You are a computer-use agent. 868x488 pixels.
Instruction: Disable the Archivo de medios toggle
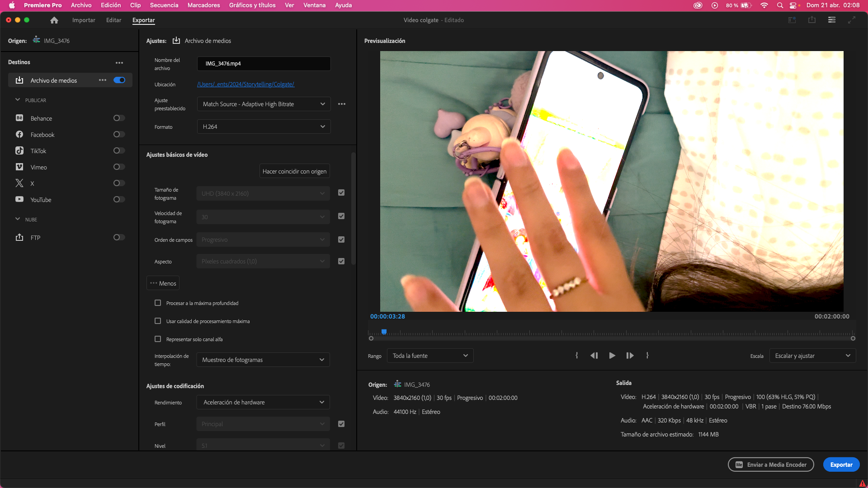(119, 80)
